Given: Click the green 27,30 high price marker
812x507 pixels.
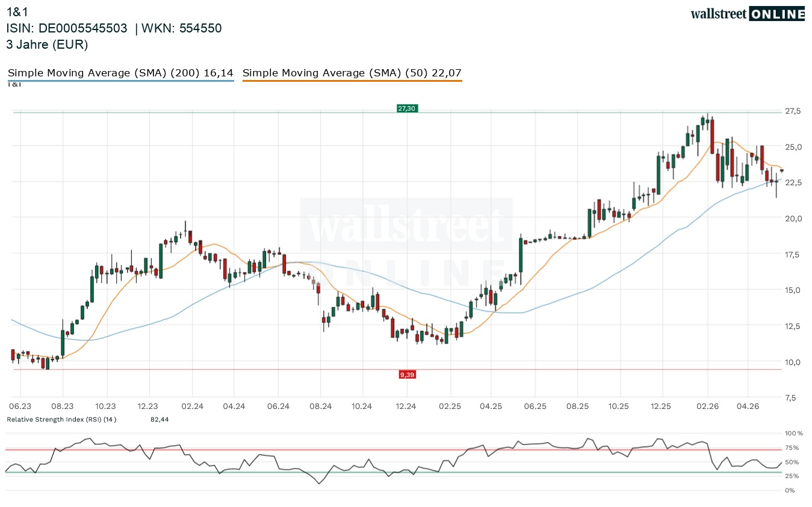Looking at the screenshot, I should coord(407,108).
